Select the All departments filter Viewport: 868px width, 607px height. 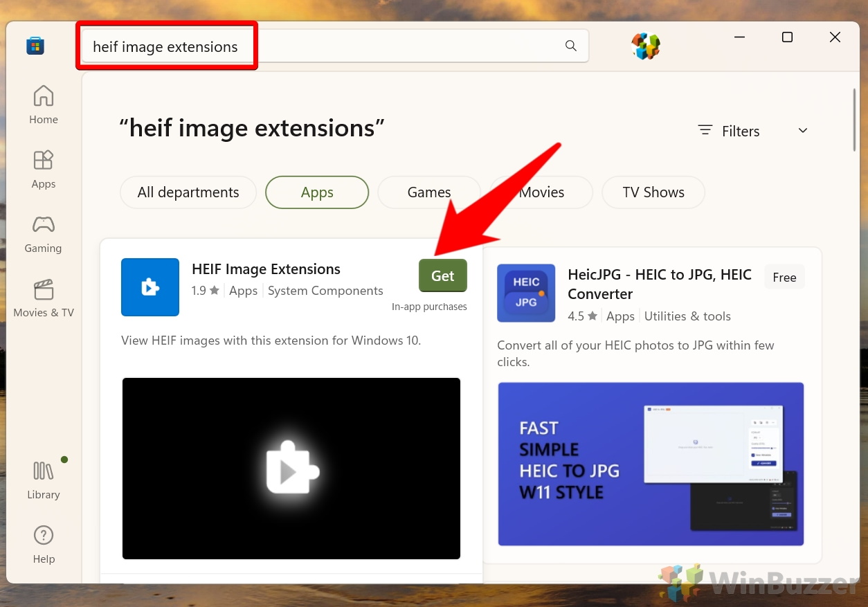188,192
